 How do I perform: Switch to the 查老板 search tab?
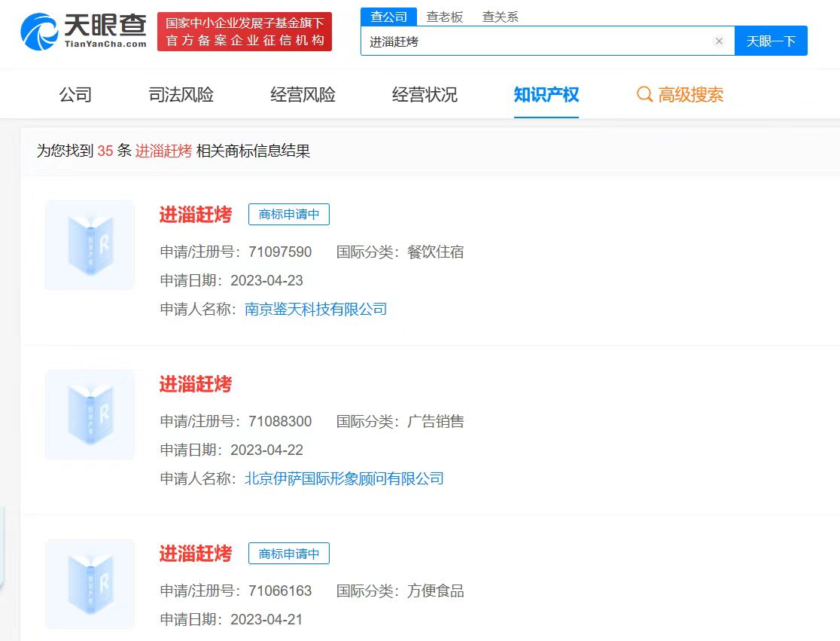(x=445, y=17)
